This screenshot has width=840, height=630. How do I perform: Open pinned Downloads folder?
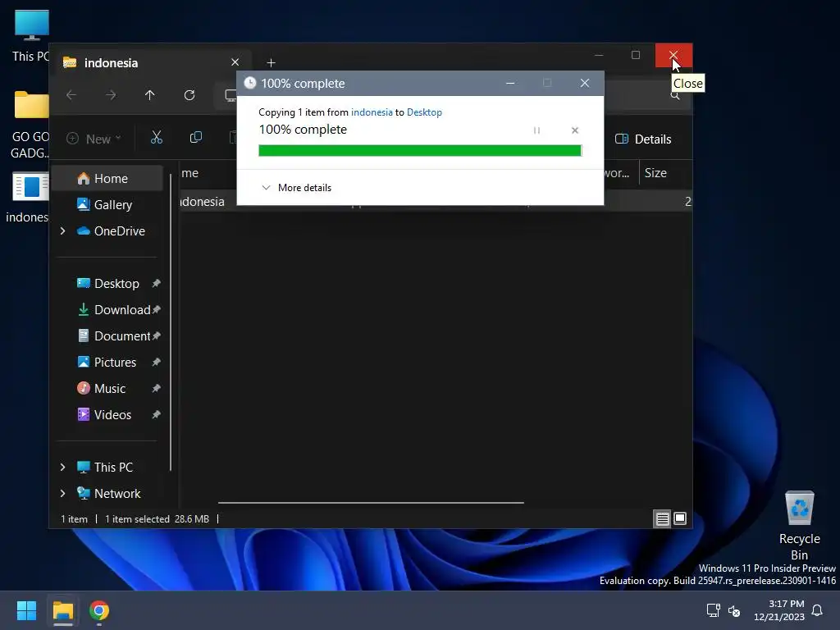114,309
